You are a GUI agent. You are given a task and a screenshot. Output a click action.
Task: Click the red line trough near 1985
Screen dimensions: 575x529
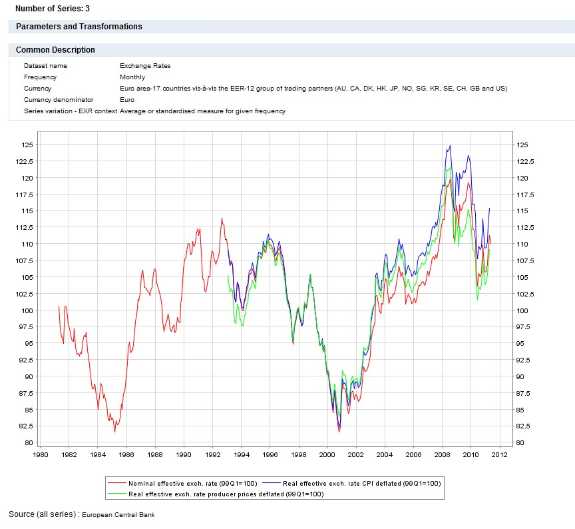(115, 430)
